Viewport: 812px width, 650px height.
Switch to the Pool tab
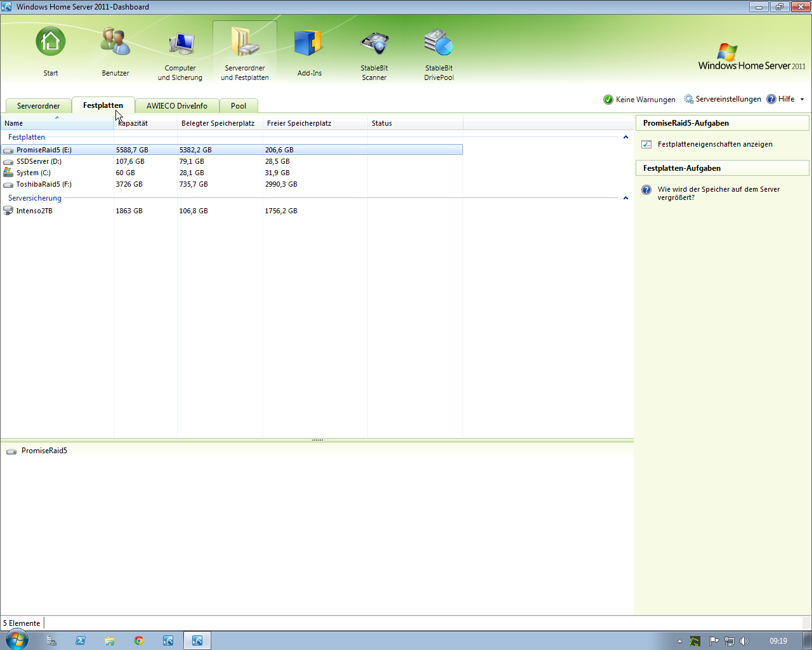(239, 106)
